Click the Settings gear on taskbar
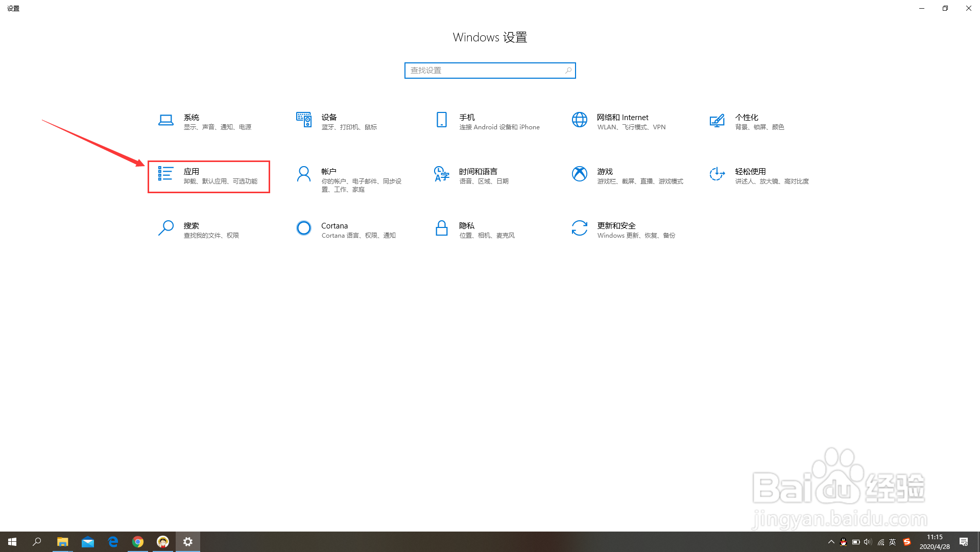 (188, 542)
